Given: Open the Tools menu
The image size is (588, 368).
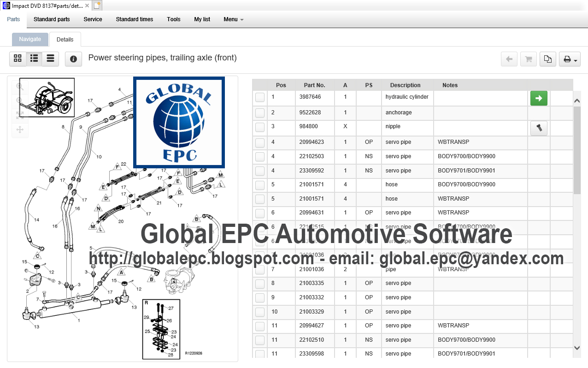Looking at the screenshot, I should tap(174, 19).
